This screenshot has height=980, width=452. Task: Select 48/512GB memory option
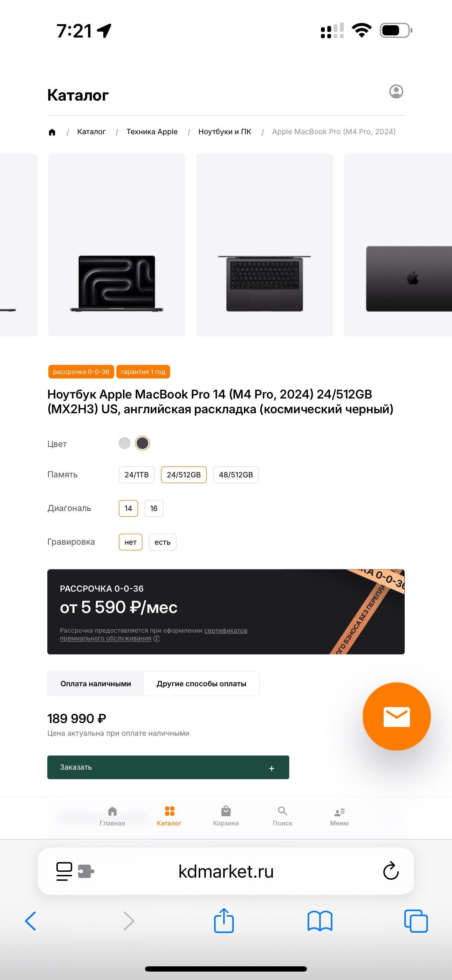coord(236,475)
